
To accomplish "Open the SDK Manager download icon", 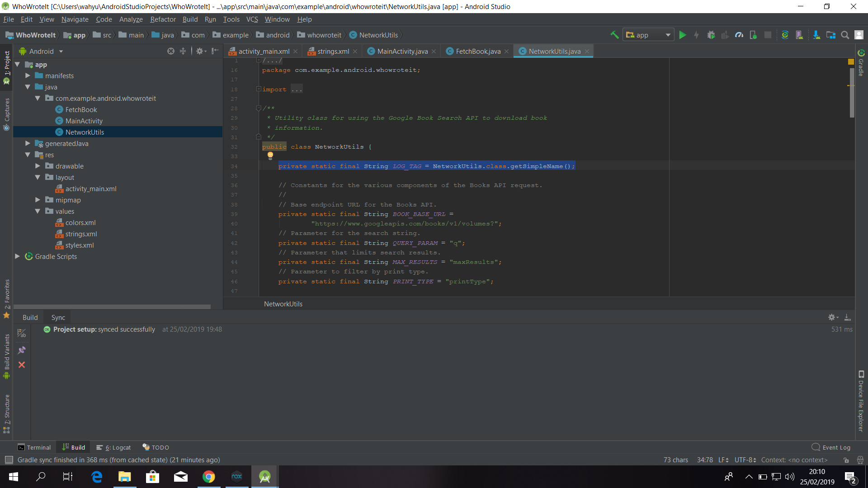I will tap(816, 35).
